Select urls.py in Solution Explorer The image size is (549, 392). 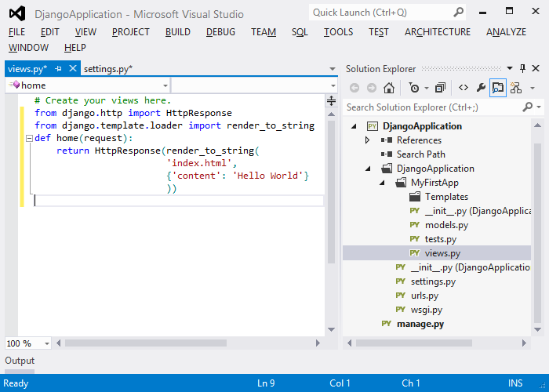pos(424,296)
